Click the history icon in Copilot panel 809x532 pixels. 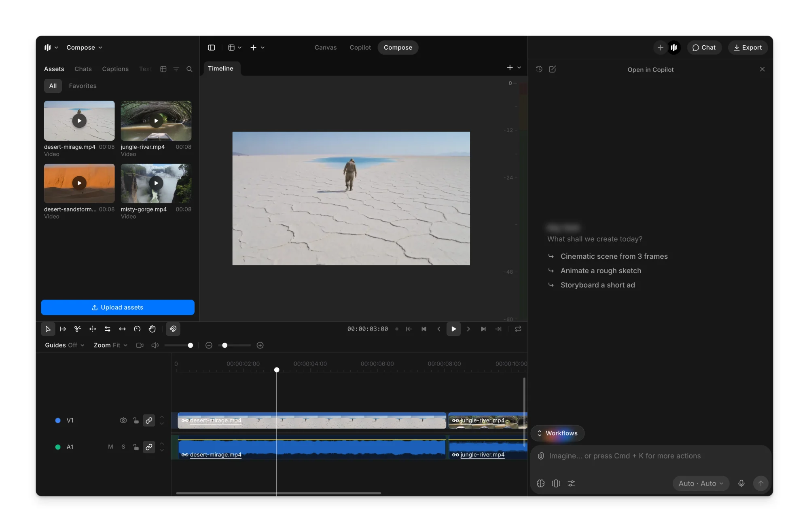(539, 69)
